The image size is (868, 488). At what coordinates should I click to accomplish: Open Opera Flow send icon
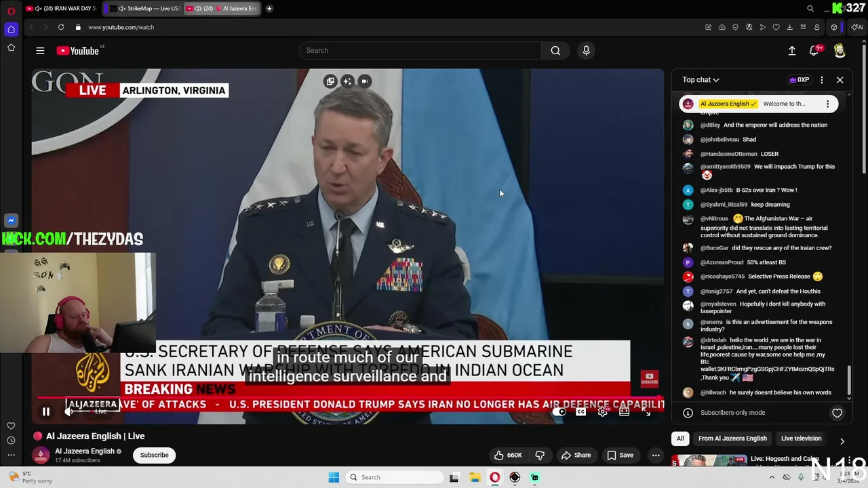[x=762, y=27]
